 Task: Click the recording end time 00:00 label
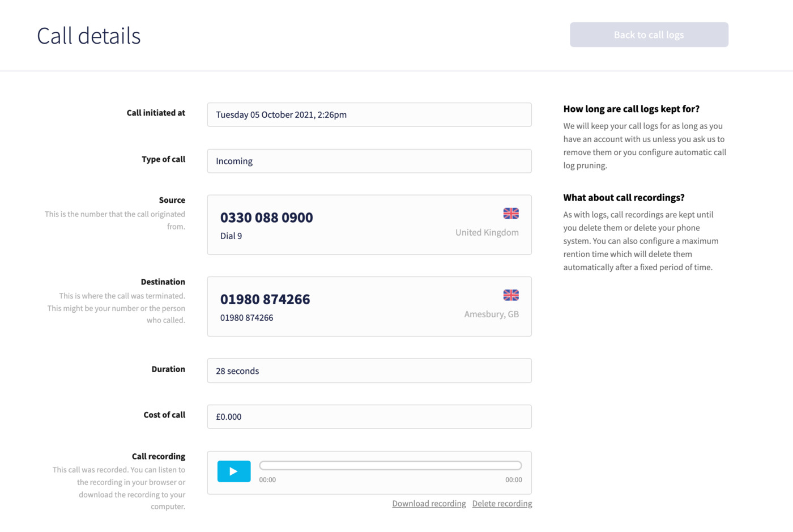tap(514, 480)
